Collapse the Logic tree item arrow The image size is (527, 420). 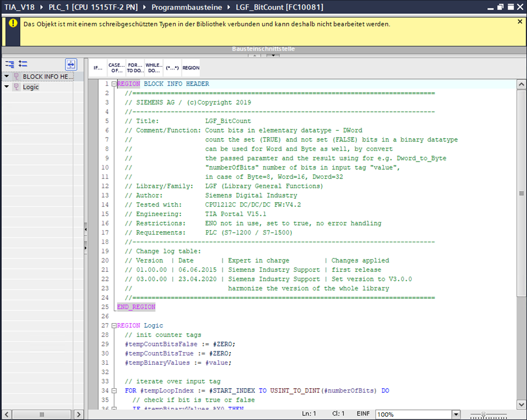(7, 87)
